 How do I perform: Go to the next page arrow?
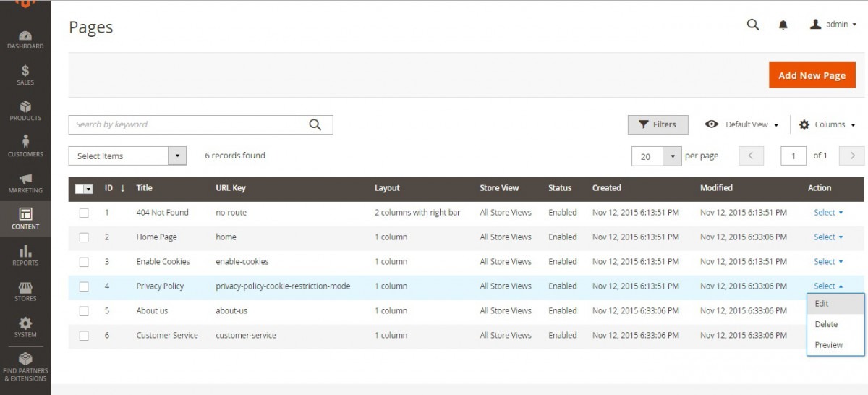(x=852, y=156)
